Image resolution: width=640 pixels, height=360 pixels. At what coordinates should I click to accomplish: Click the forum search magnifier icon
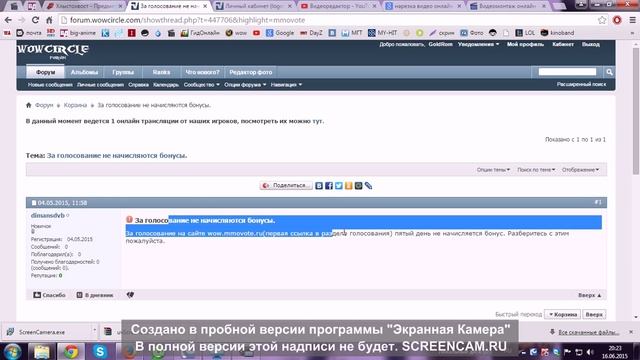click(609, 72)
